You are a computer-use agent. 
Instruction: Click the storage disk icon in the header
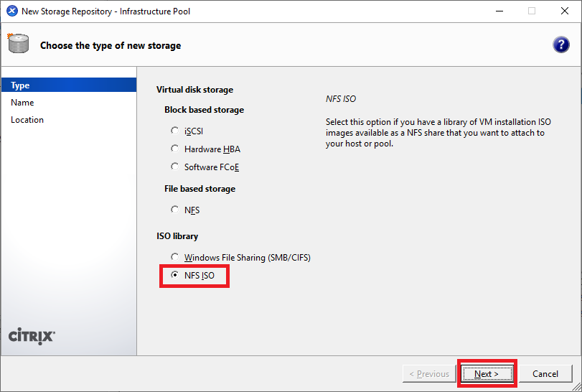(x=17, y=44)
